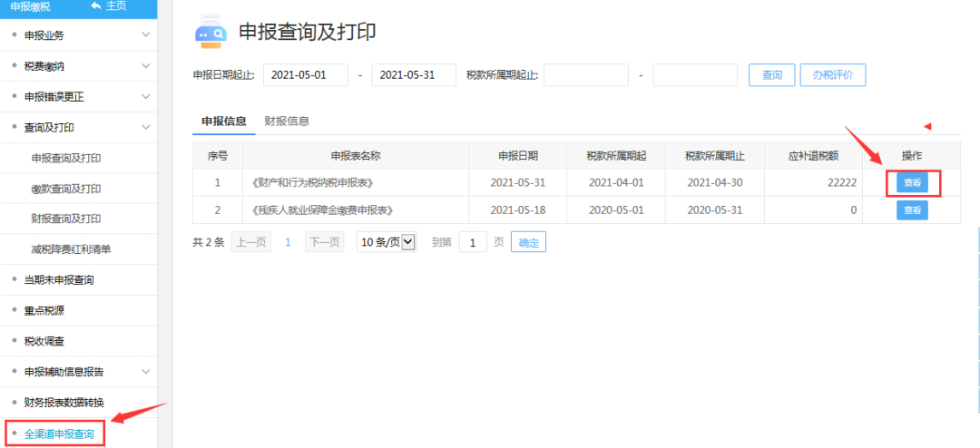Click the 税款所属期 start date field
The image size is (980, 448).
[x=586, y=75]
